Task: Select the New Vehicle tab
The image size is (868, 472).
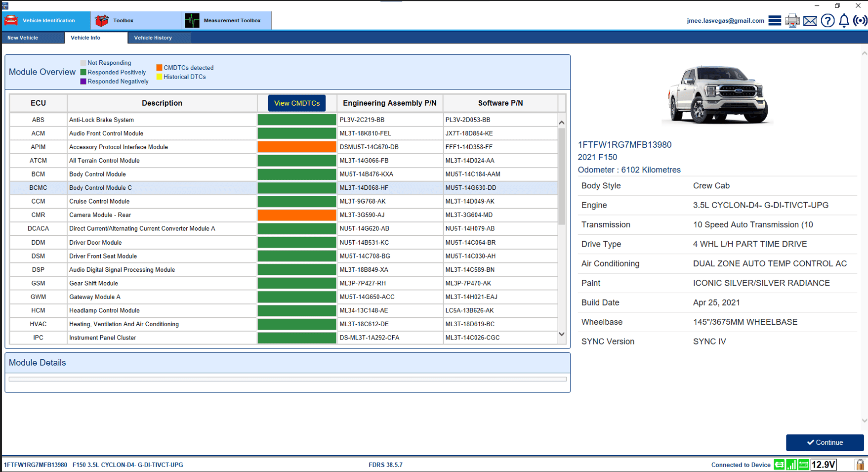Action: 23,38
